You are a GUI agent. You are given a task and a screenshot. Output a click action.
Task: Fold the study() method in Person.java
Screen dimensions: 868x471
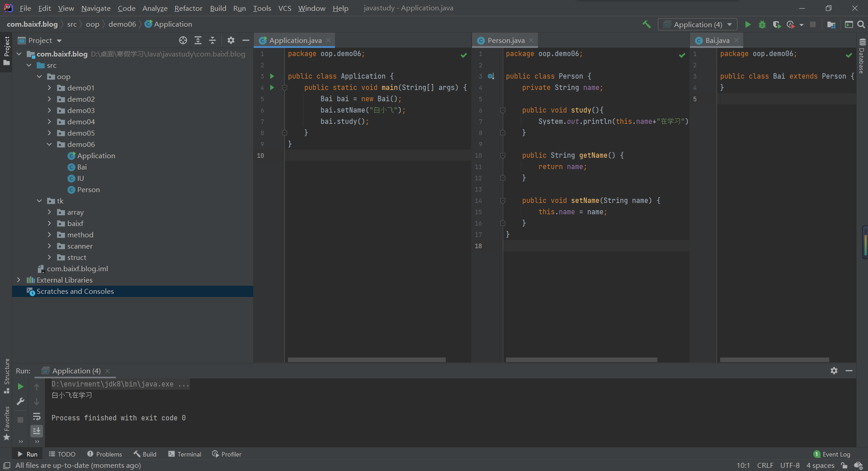pos(503,110)
